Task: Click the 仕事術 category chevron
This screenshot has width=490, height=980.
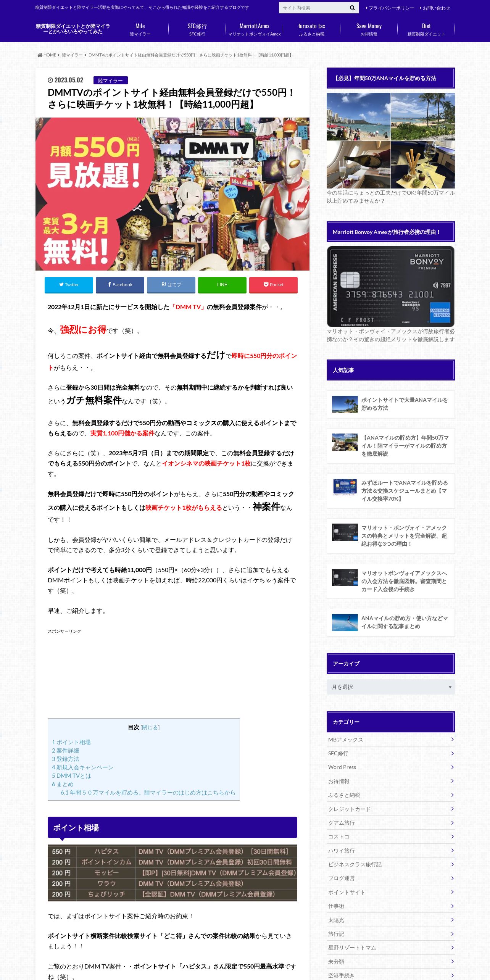Action: point(452,906)
